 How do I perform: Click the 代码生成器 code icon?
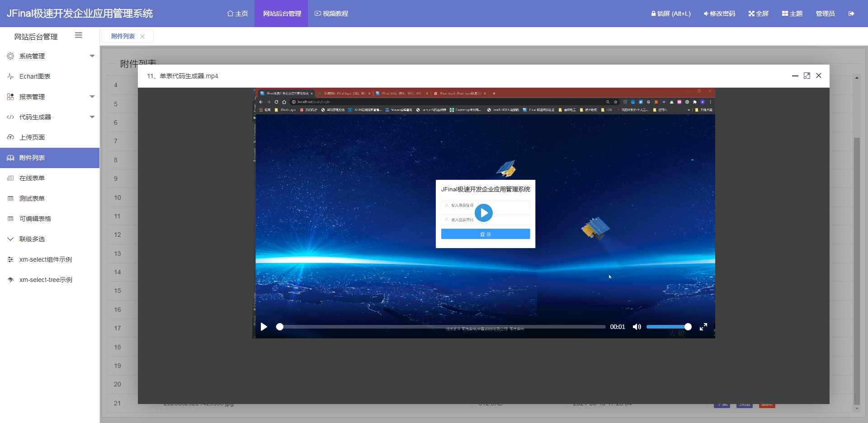(x=10, y=117)
